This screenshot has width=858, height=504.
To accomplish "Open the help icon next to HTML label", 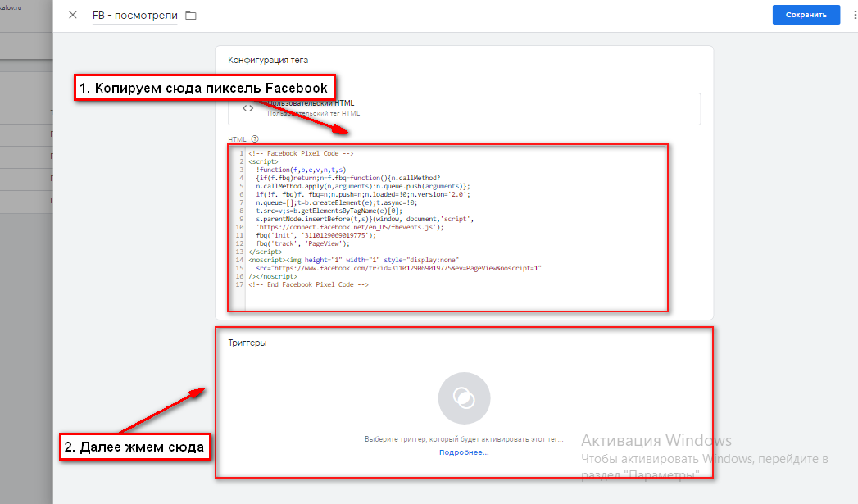I will coord(255,139).
